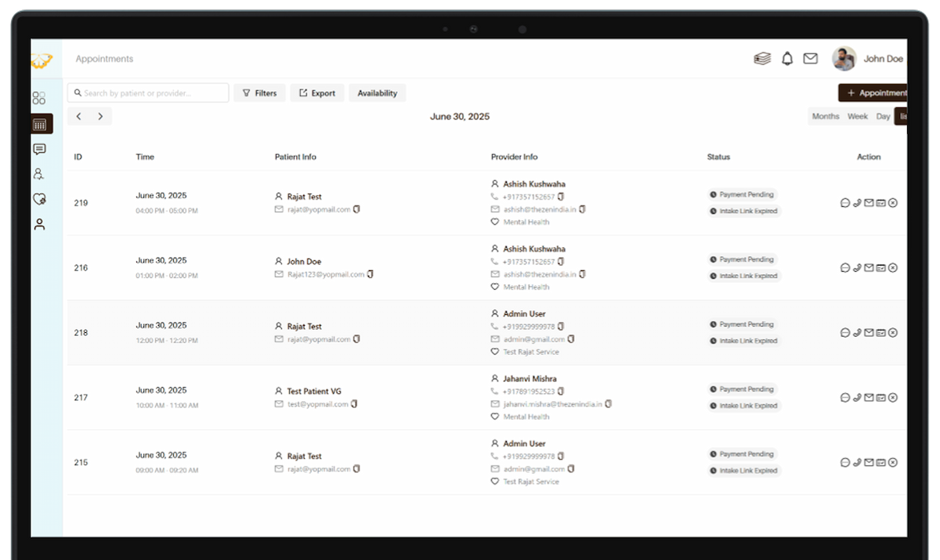The width and height of the screenshot is (940, 560).
Task: Click chat bubble action for appointment 218
Action: (844, 333)
